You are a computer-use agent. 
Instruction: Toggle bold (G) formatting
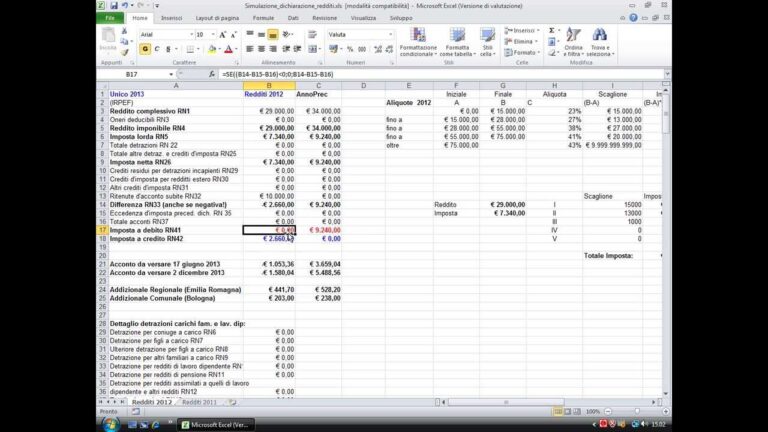point(145,49)
